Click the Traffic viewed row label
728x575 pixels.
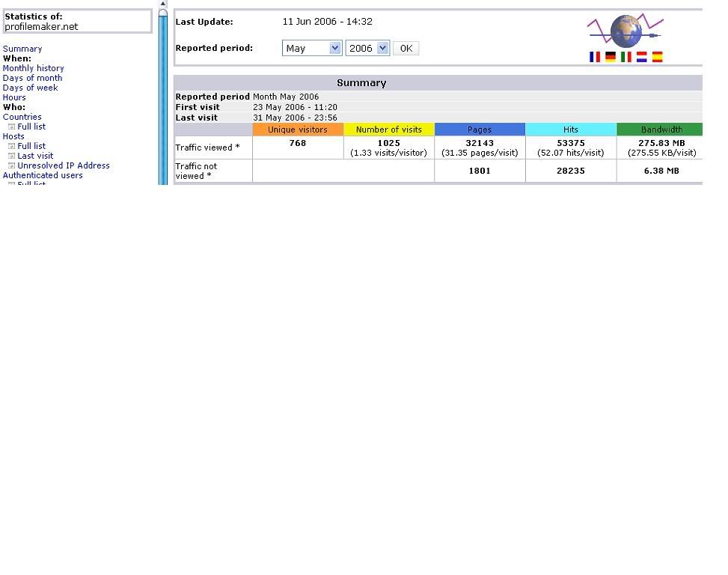click(x=207, y=147)
